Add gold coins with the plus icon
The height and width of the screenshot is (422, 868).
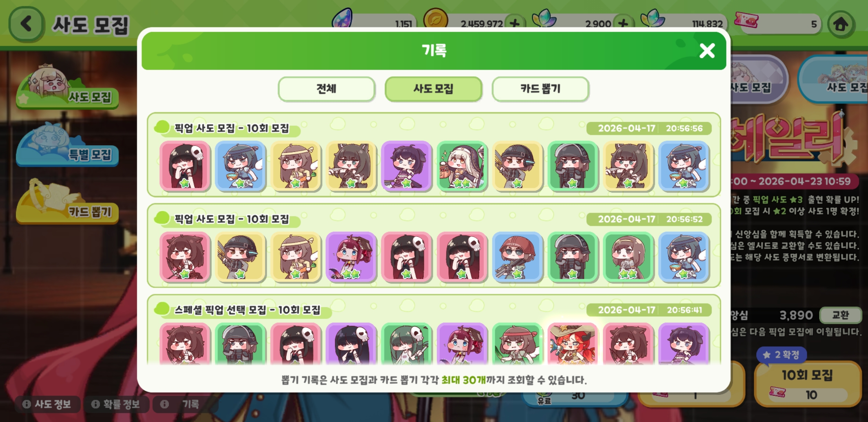tap(515, 23)
